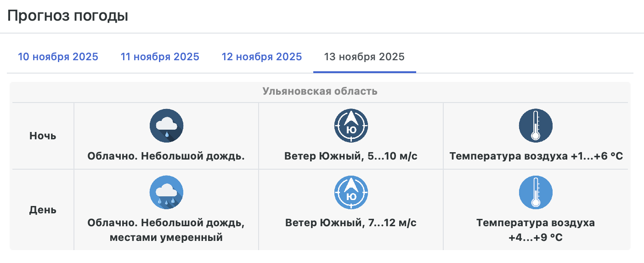Click the night south wind compass icon
The height and width of the screenshot is (263, 644).
(351, 126)
